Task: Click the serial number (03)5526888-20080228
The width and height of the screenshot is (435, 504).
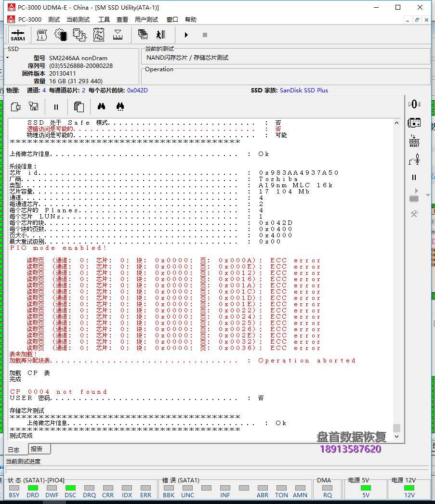Action: click(x=81, y=66)
